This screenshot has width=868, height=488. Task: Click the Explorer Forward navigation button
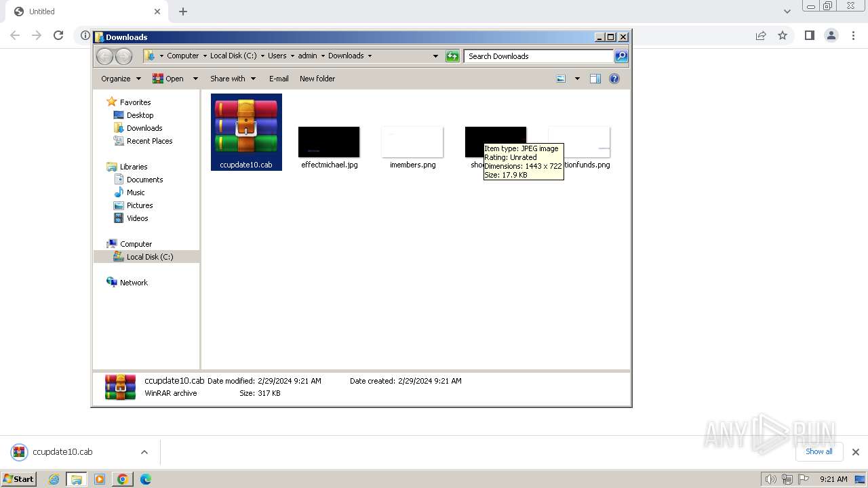[x=123, y=56]
